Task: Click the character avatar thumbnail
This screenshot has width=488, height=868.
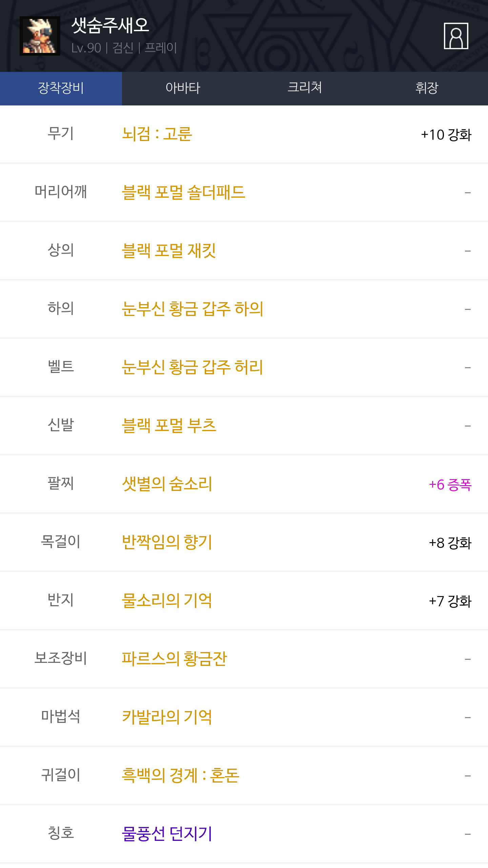Action: coord(40,36)
